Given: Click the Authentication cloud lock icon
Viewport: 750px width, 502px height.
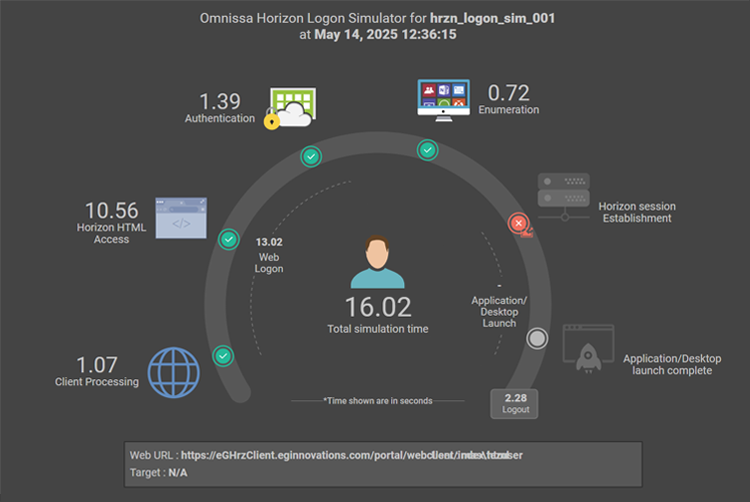Looking at the screenshot, I should click(290, 108).
